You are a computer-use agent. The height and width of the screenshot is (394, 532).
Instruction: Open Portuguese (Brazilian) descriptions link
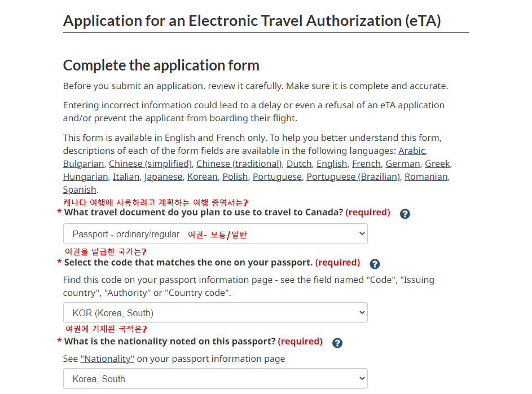point(353,176)
